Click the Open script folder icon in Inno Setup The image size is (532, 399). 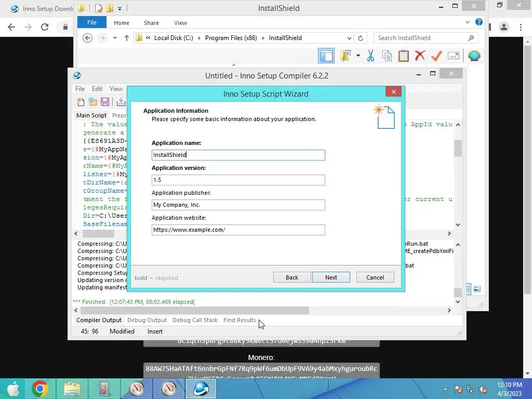click(92, 102)
